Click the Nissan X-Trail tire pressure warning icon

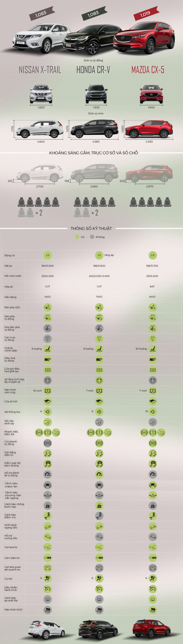point(48,599)
